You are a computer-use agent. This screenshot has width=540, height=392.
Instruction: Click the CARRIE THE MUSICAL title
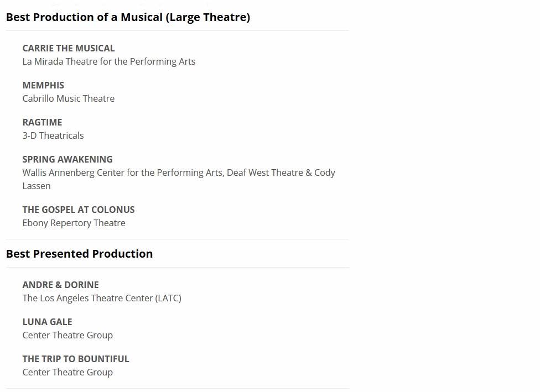pyautogui.click(x=69, y=48)
